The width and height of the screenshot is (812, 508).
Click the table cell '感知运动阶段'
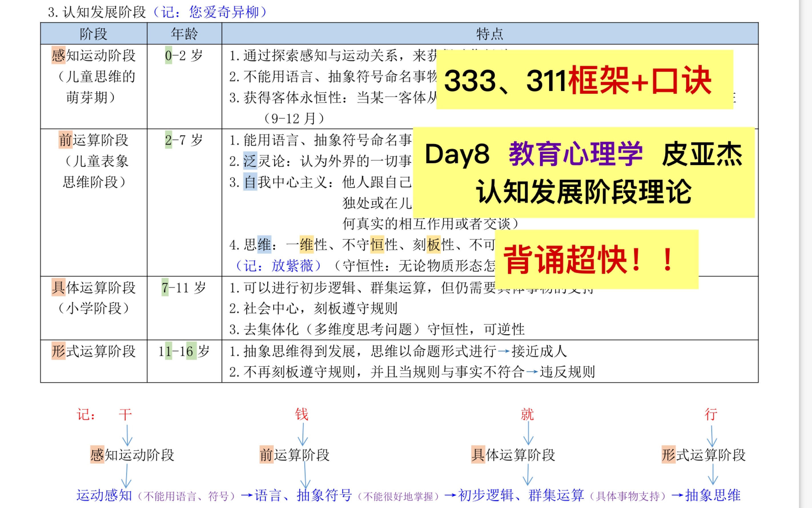(93, 55)
